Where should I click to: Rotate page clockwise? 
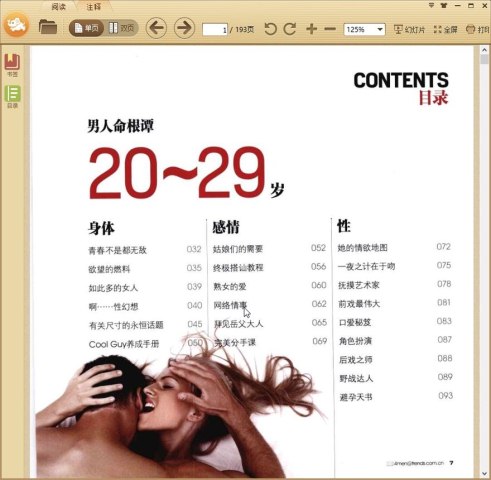coord(290,29)
